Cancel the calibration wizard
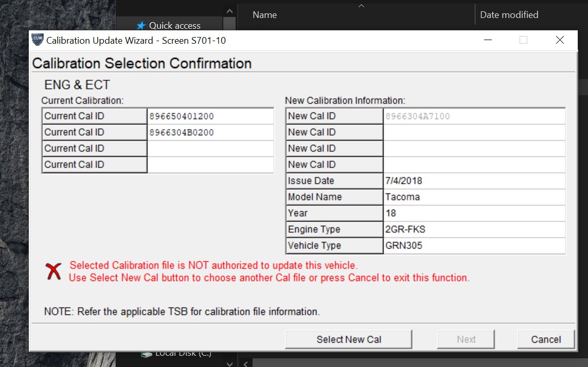The height and width of the screenshot is (367, 588). coord(546,339)
